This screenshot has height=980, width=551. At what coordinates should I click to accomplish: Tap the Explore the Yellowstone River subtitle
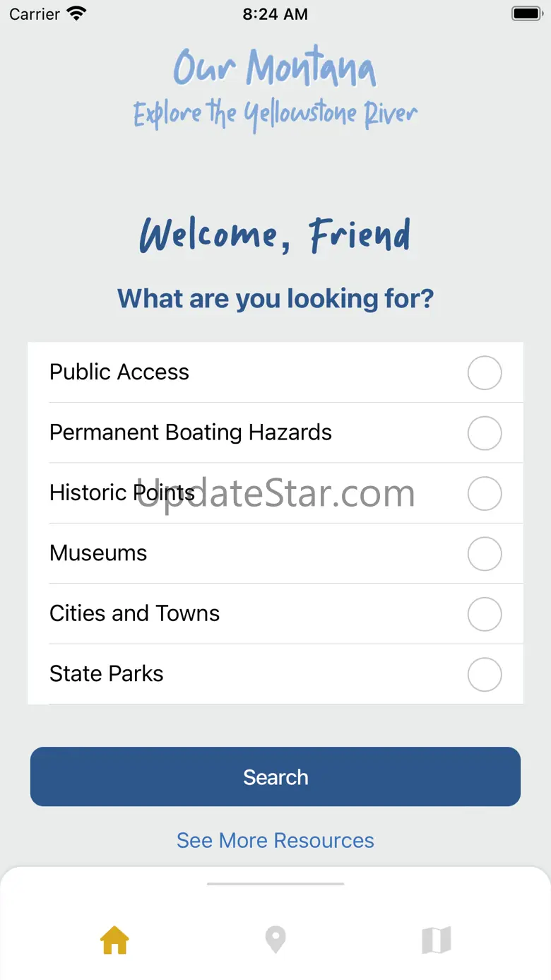coord(275,114)
